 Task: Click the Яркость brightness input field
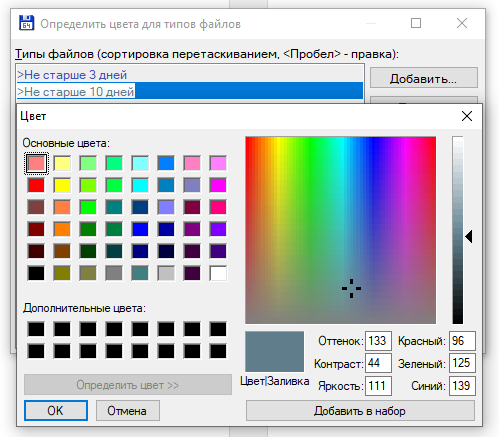(378, 386)
